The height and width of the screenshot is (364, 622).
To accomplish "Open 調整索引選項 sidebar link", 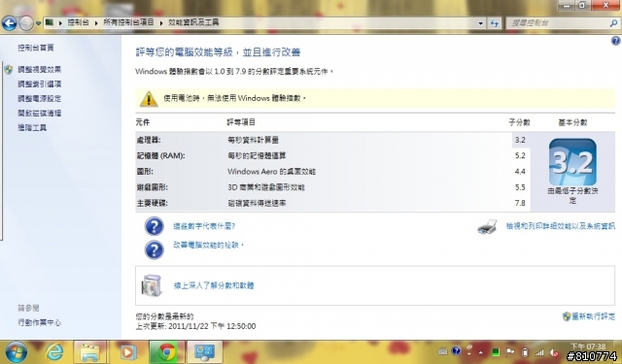I will tap(39, 84).
